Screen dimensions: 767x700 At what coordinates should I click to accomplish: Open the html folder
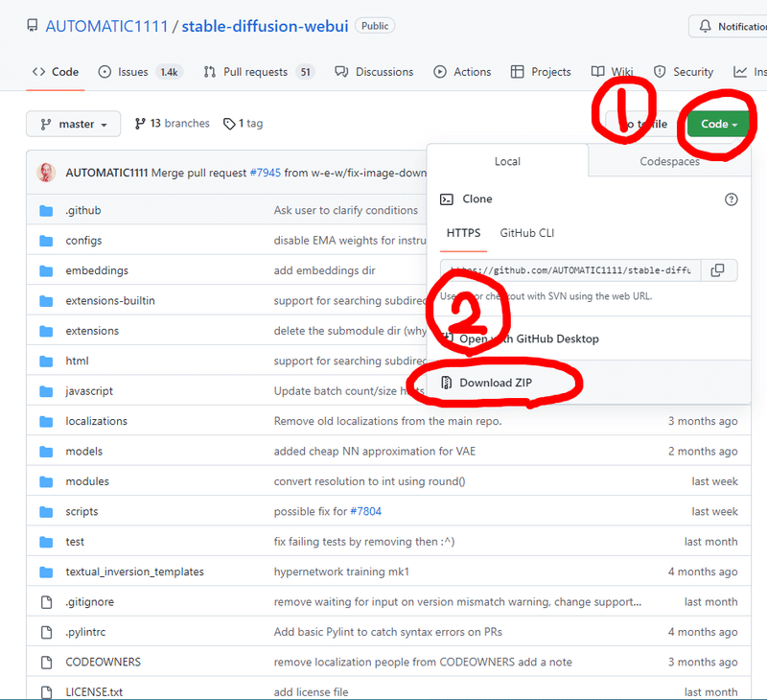pos(78,361)
